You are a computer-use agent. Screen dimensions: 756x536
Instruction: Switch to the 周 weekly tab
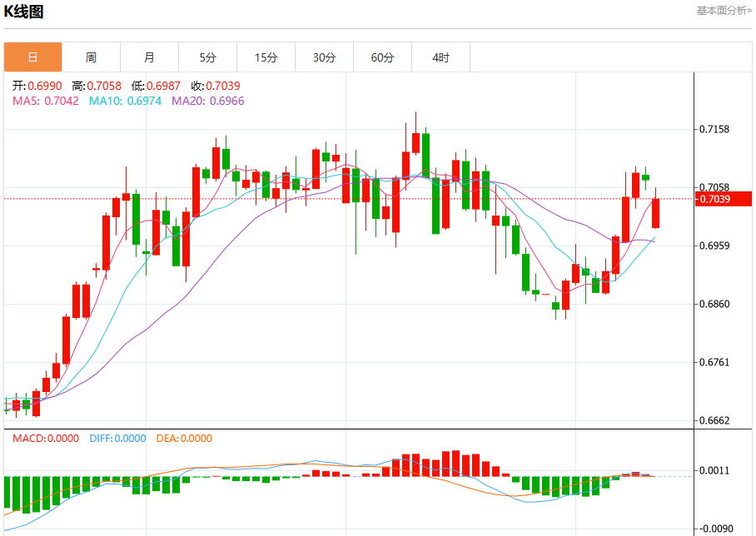click(91, 57)
